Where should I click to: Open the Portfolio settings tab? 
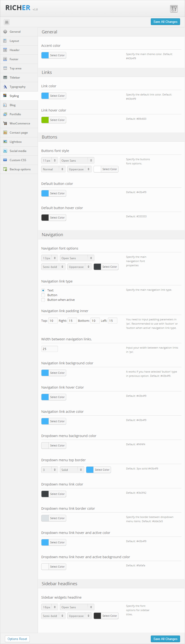coord(15,114)
